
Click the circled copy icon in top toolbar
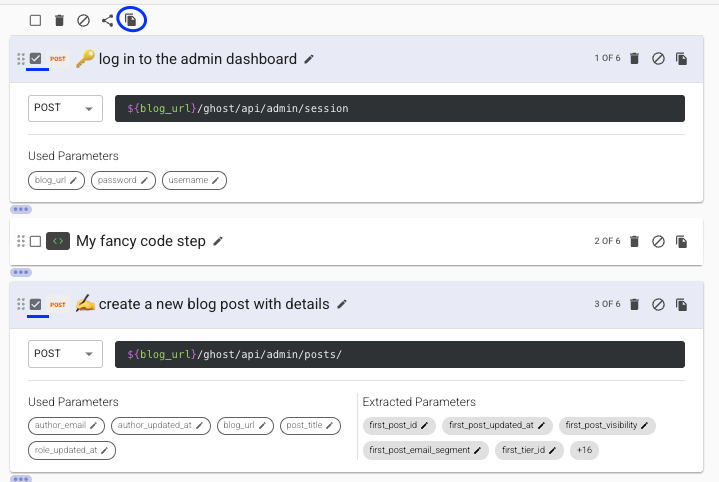pos(131,20)
